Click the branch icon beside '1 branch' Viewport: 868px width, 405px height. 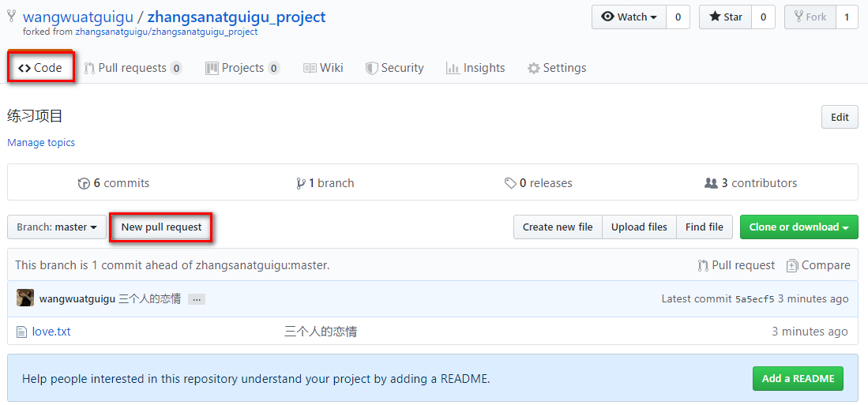301,183
